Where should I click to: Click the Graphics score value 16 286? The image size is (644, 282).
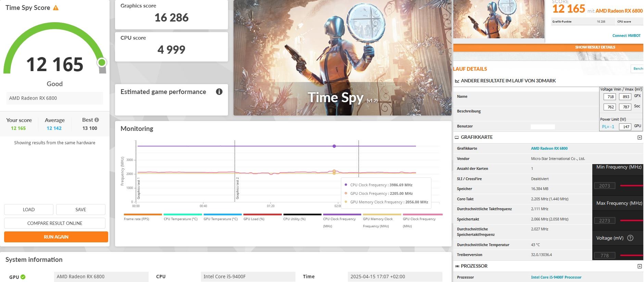tap(172, 18)
